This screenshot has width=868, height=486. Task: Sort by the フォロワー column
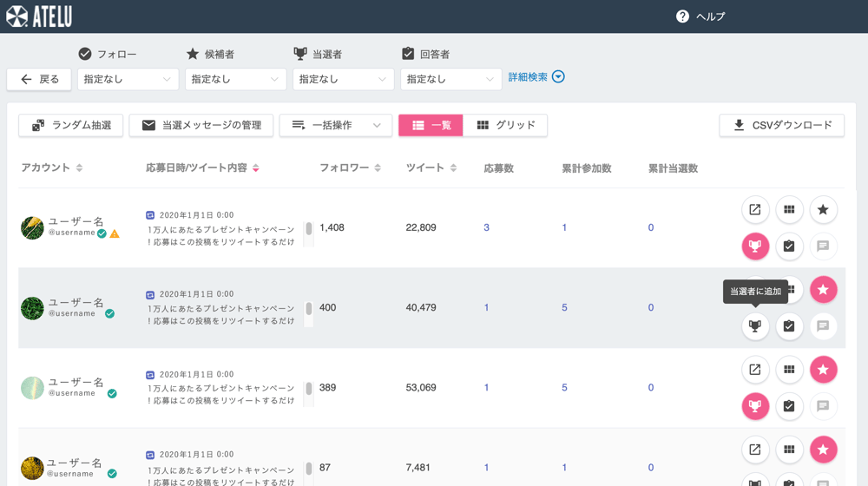351,167
